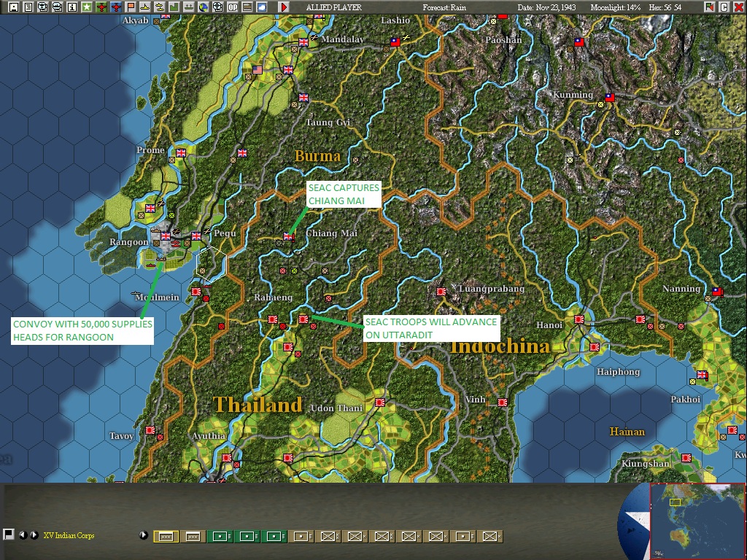This screenshot has height=560, width=747.
Task: Go to next unit with right arrow
Action: (x=34, y=534)
